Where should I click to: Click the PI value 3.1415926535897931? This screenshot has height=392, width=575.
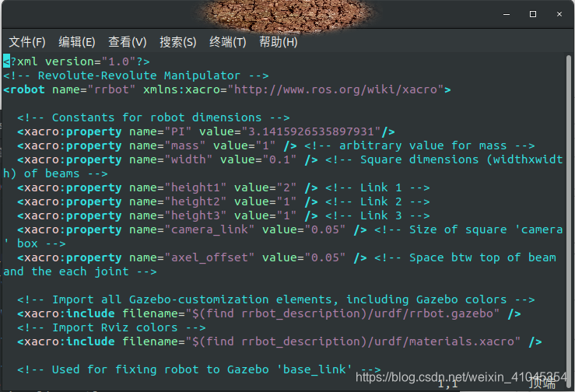coord(311,131)
